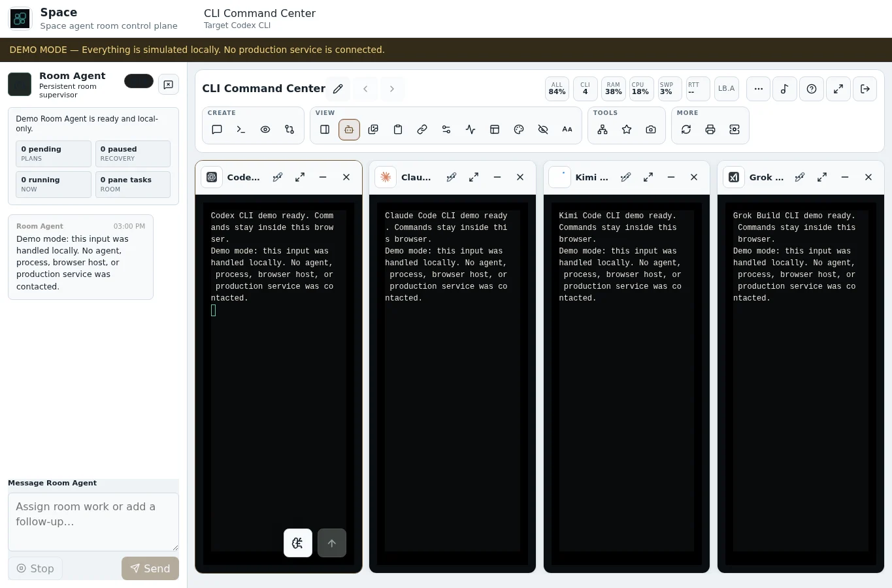Click the SWP 3% stat chip
The image size is (892, 588).
[669, 89]
